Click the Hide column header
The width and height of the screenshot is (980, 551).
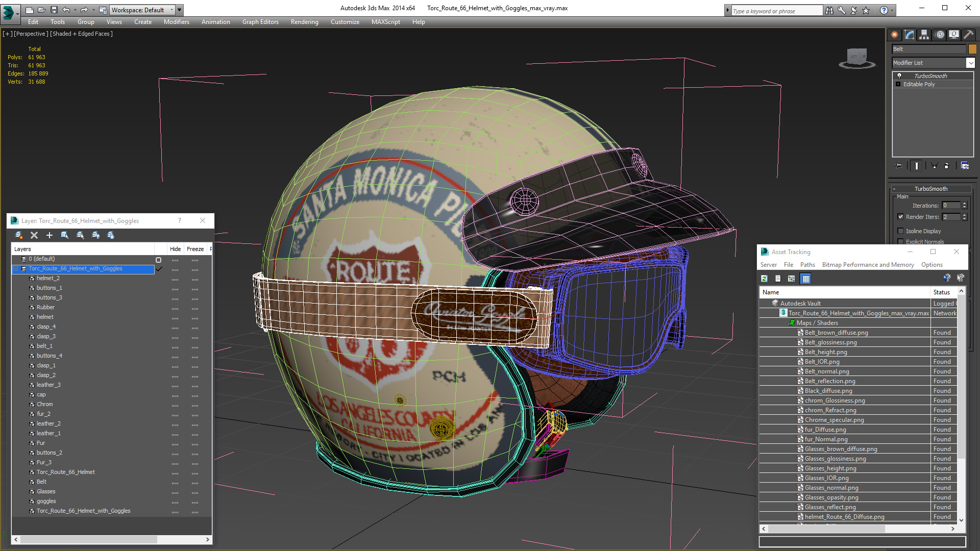[x=175, y=249]
